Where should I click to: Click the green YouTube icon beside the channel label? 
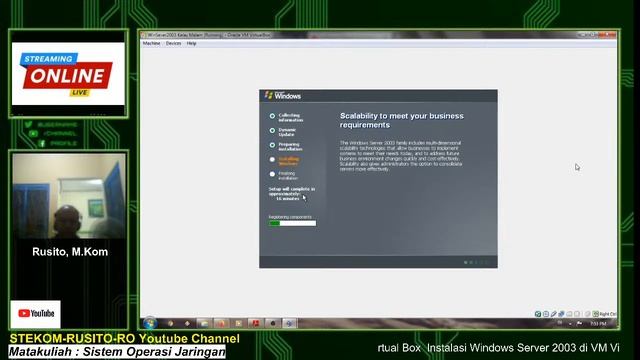(x=33, y=133)
